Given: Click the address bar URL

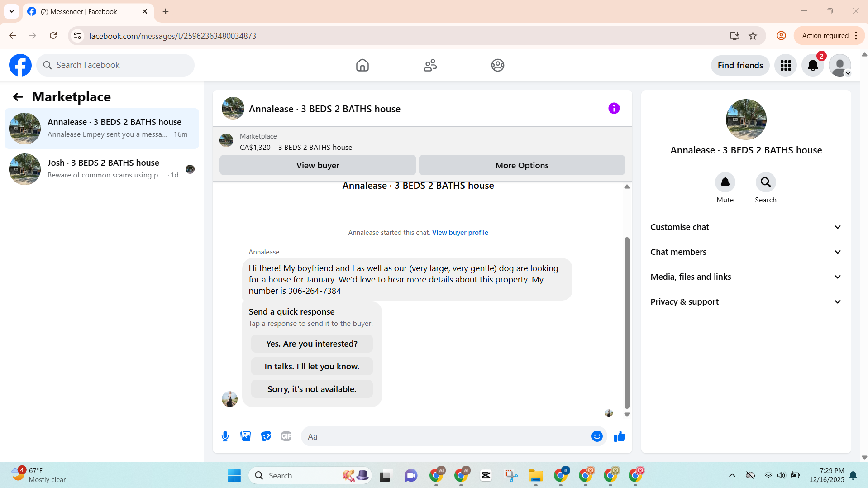Looking at the screenshot, I should (172, 36).
